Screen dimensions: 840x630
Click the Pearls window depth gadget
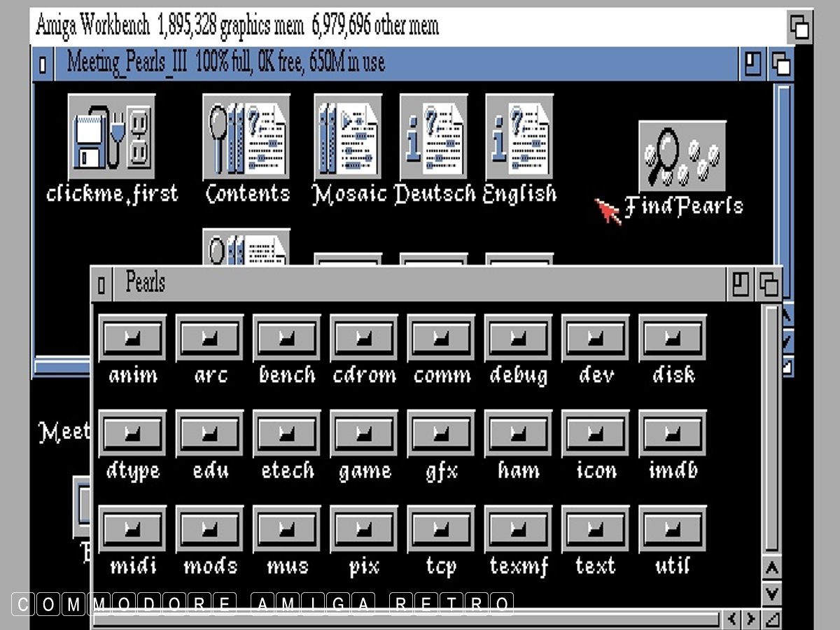769,284
